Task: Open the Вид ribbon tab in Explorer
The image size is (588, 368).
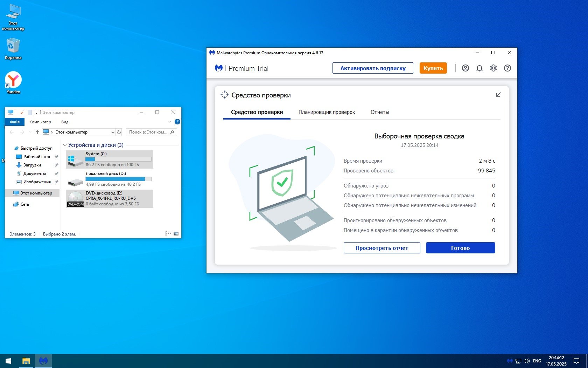Action: [65, 122]
